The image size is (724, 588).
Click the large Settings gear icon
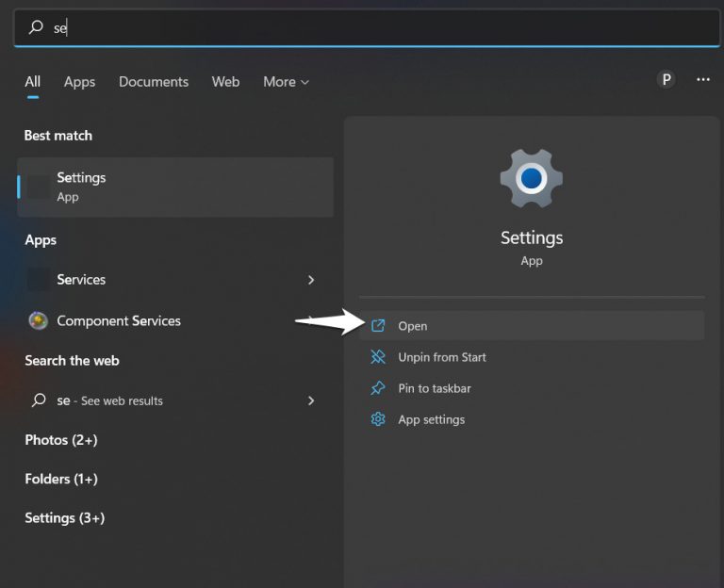pos(531,177)
